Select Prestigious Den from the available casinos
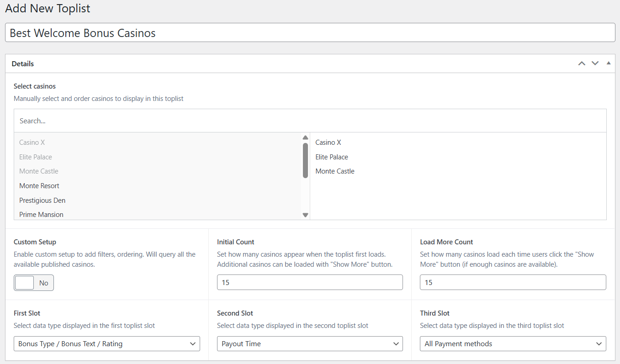 click(42, 200)
